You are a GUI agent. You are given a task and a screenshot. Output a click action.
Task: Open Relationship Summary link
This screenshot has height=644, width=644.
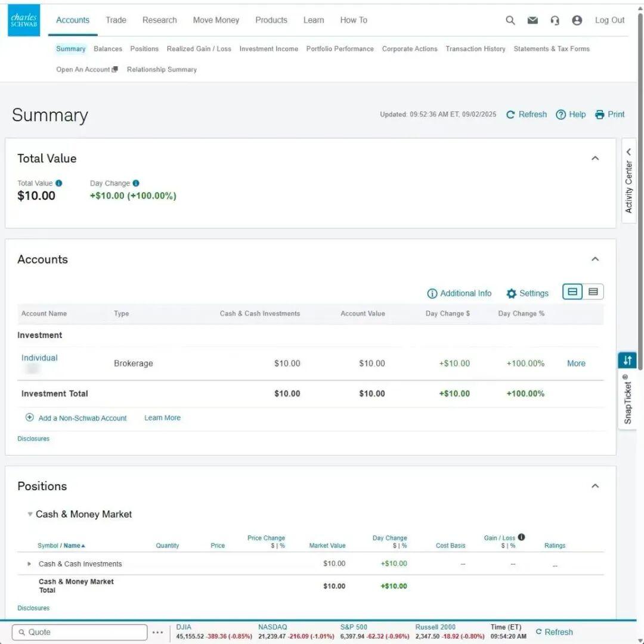162,69
